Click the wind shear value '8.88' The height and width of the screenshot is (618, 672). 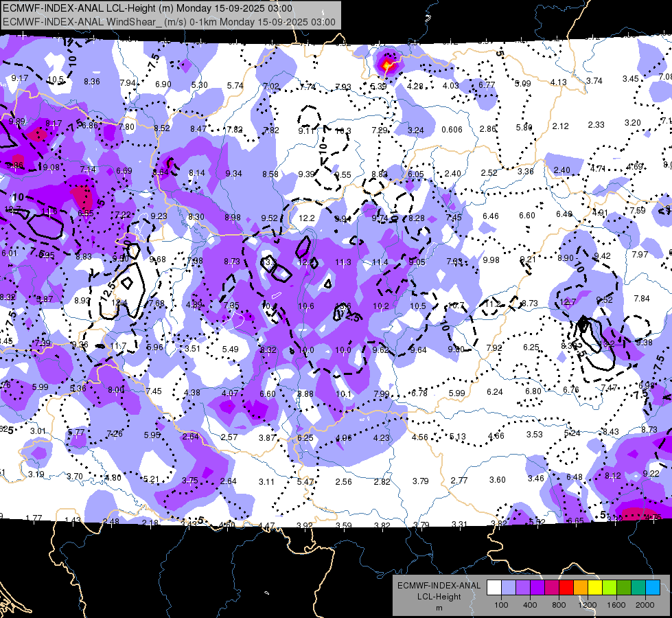tap(305, 393)
